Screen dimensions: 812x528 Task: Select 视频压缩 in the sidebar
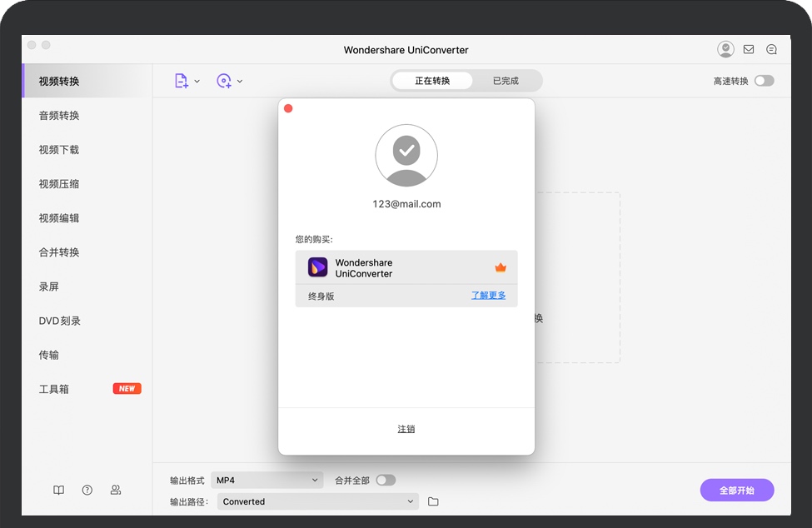click(87, 183)
